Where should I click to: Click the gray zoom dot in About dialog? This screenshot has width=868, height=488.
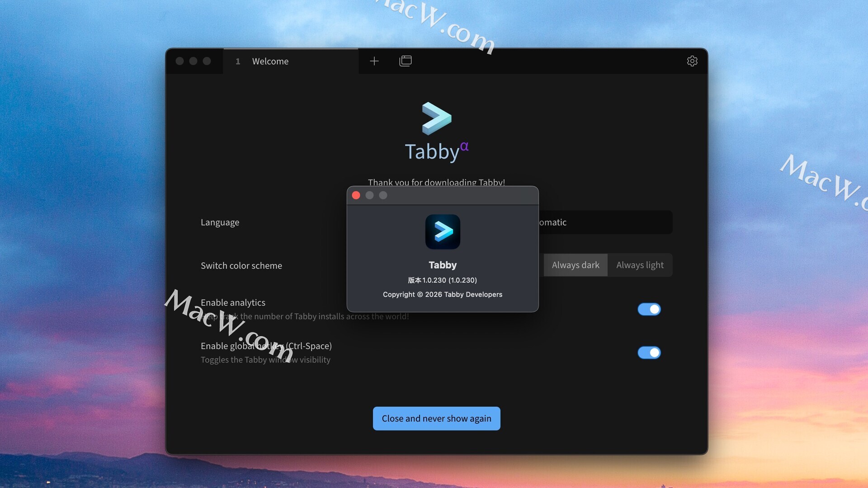click(x=383, y=195)
